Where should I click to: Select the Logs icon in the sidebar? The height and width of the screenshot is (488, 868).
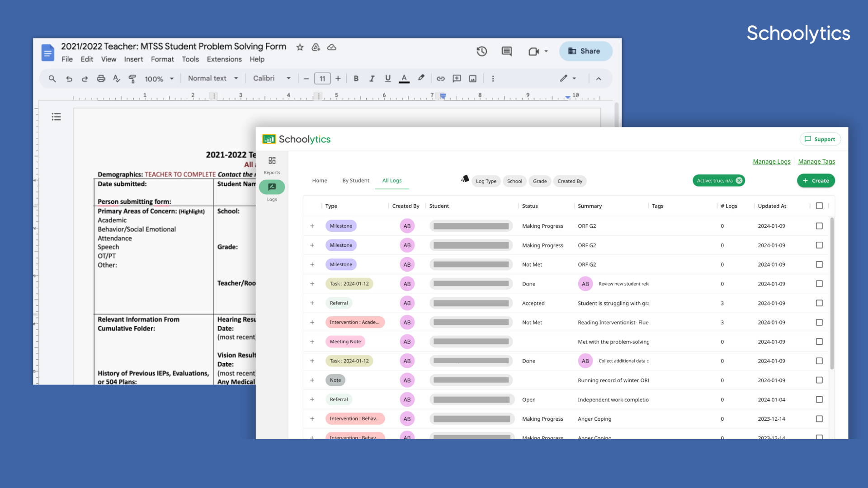(x=272, y=187)
